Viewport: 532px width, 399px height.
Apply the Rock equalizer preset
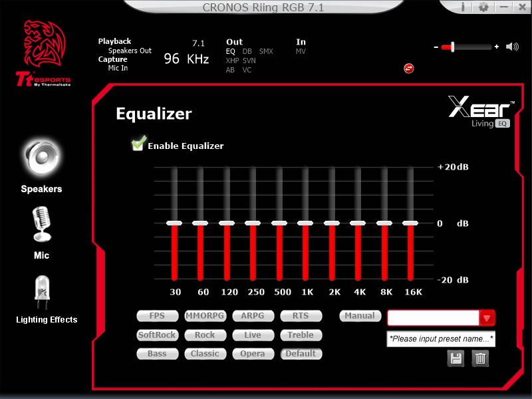205,335
